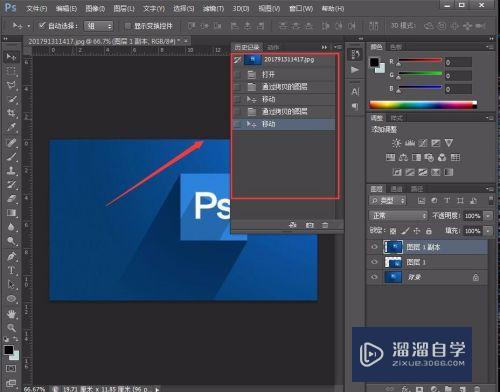500x392 pixels.
Task: Select the Pen tool
Action: [x=11, y=256]
